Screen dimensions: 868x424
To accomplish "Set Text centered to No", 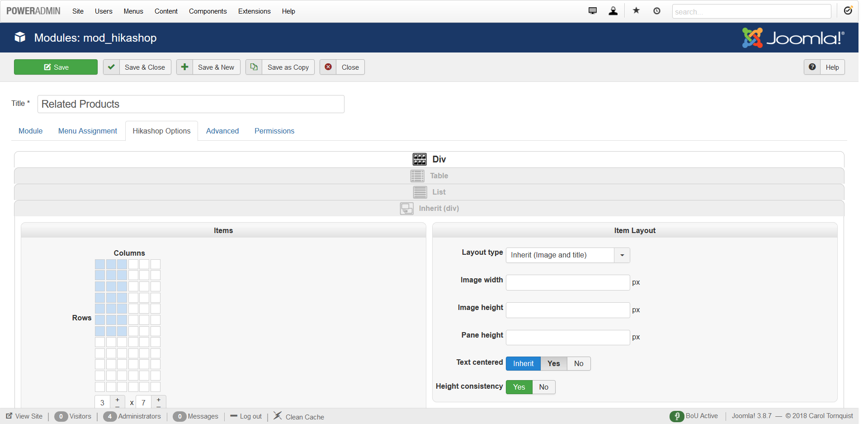I will pos(578,364).
